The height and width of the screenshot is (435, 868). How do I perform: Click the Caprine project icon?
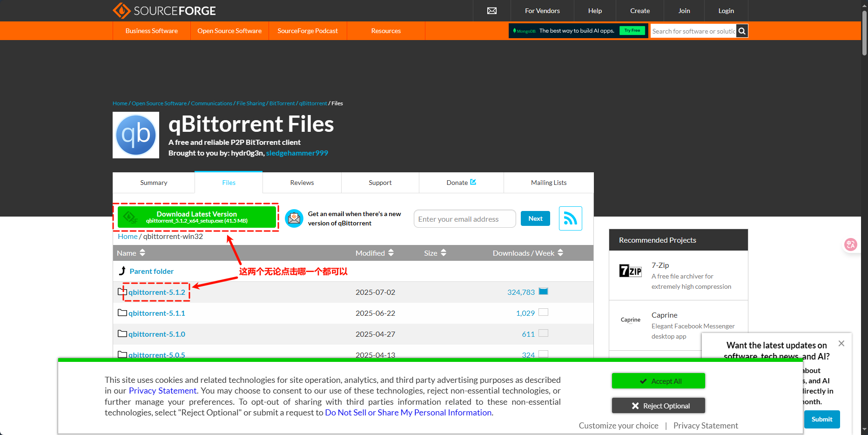coord(631,319)
